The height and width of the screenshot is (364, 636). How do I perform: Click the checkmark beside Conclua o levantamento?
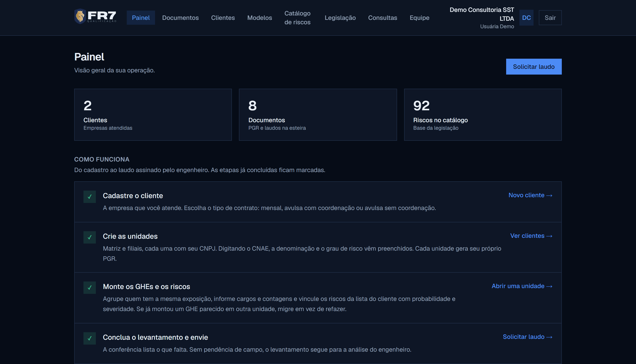90,338
